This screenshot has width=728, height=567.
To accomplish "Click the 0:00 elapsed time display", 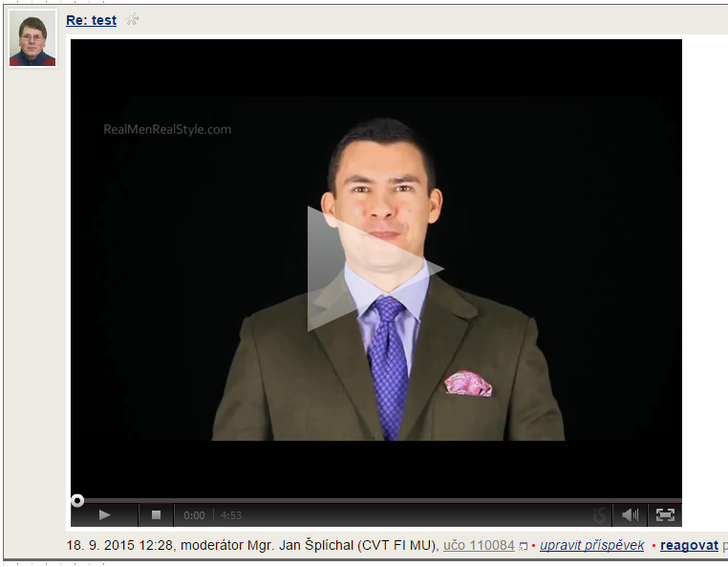I will (x=194, y=515).
